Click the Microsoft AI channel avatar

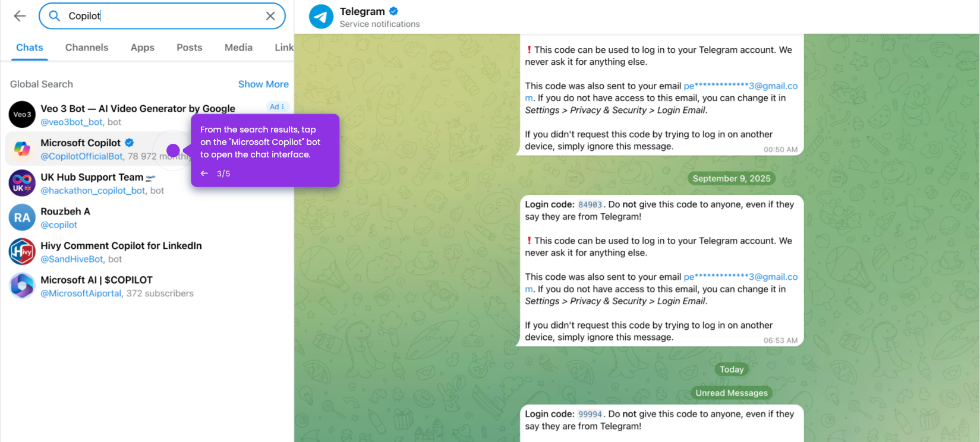tap(22, 286)
